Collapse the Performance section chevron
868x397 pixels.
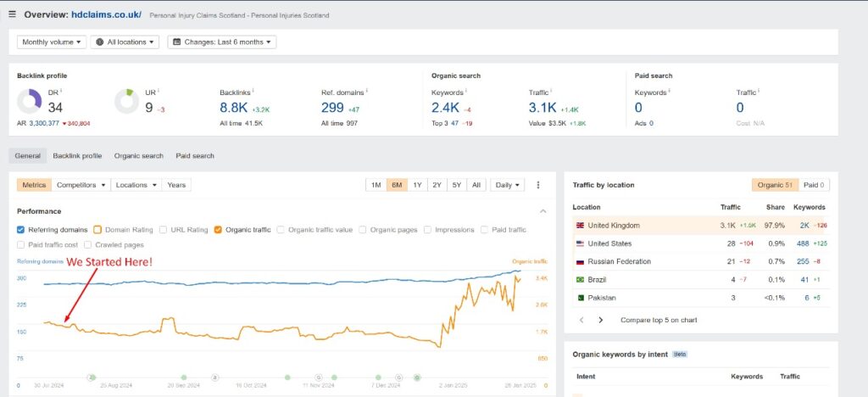[x=542, y=210]
